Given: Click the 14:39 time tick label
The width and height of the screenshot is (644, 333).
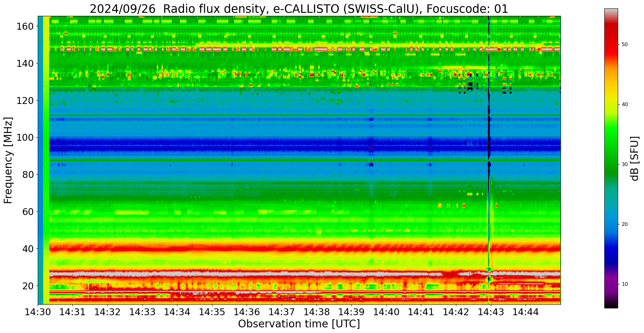Looking at the screenshot, I should [351, 312].
